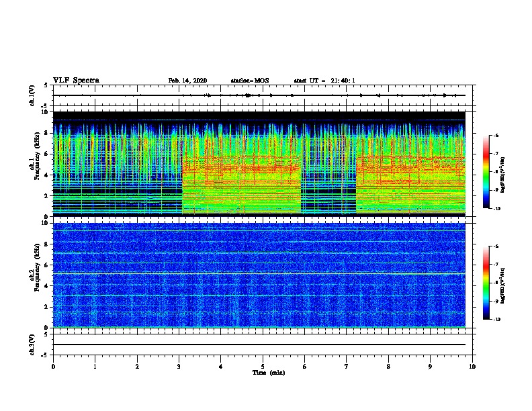
Task: Click the "VLF Spectra" plot title
Action: pos(76,80)
